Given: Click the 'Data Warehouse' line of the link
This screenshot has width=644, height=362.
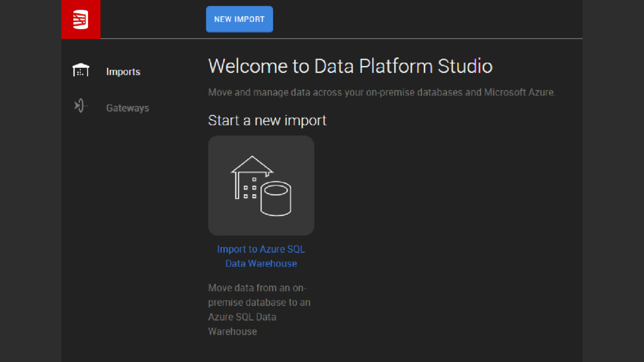Looking at the screenshot, I should pyautogui.click(x=261, y=263).
